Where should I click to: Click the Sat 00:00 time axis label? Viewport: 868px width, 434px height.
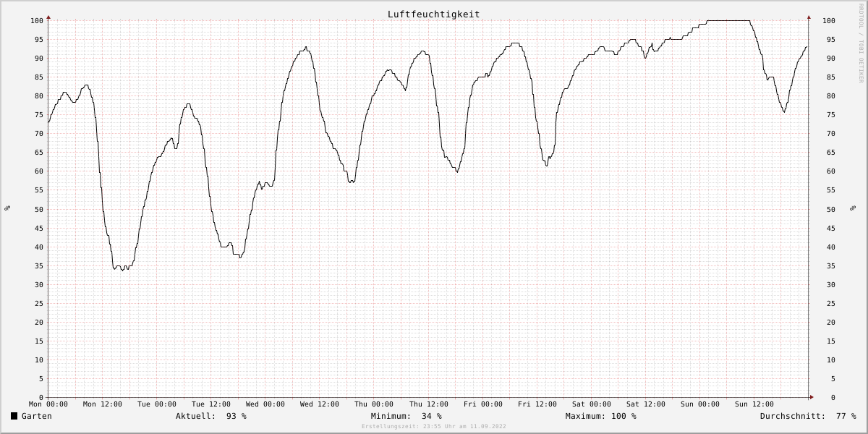(592, 404)
